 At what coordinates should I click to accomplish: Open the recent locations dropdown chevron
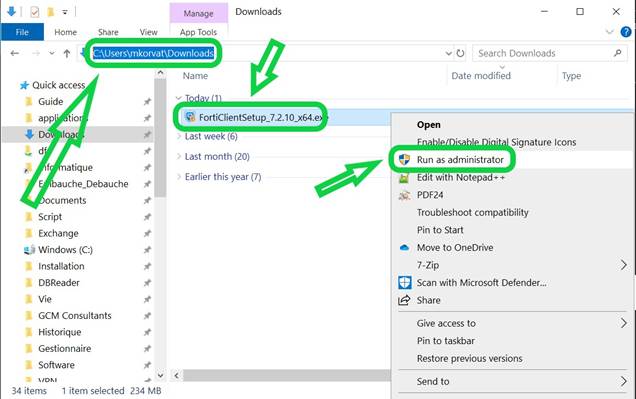[x=52, y=53]
